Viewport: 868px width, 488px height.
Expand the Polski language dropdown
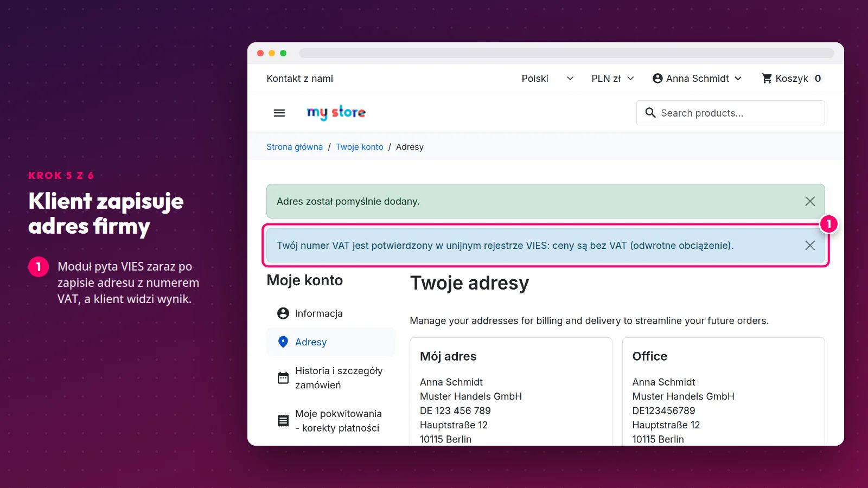click(547, 79)
